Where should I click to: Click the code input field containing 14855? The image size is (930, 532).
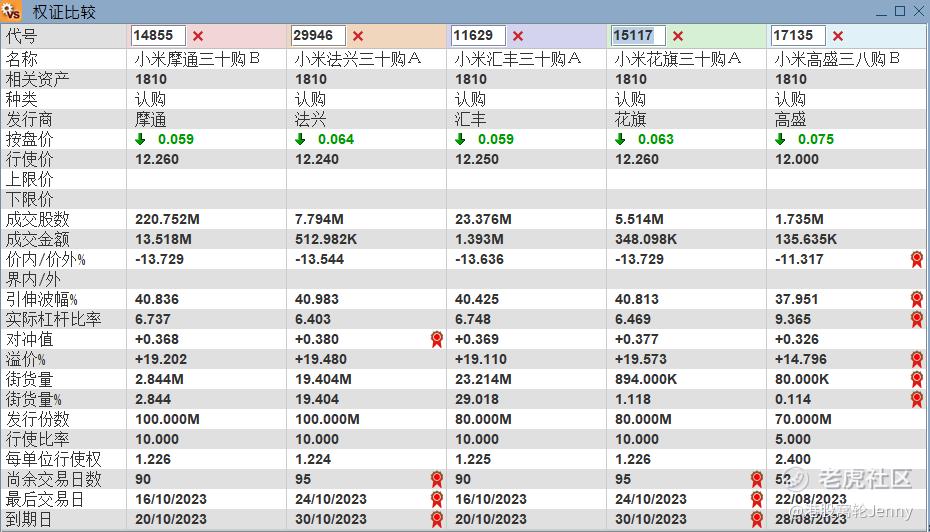point(158,36)
